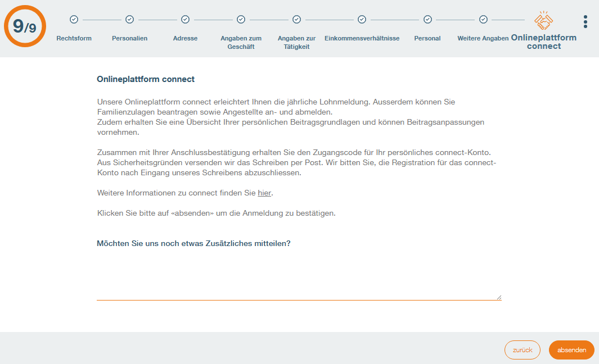Click the checkmark icon above Personalien
599x364 pixels.
point(129,20)
